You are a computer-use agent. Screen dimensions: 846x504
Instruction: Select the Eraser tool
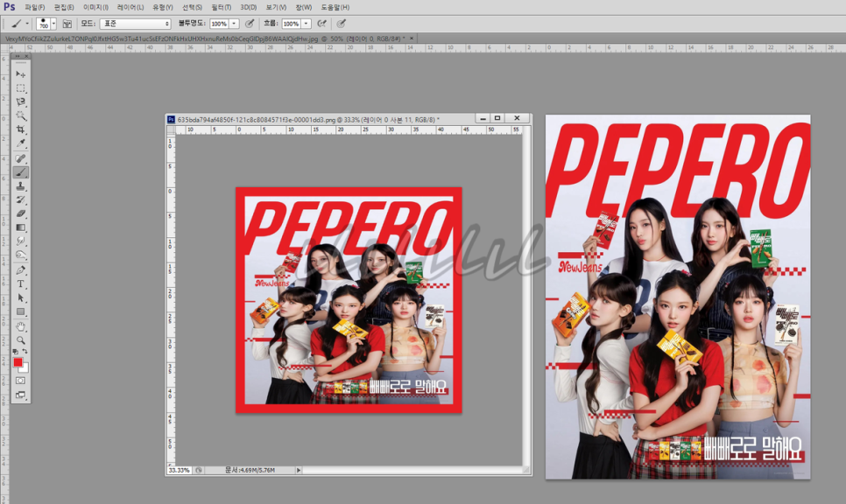click(x=20, y=214)
